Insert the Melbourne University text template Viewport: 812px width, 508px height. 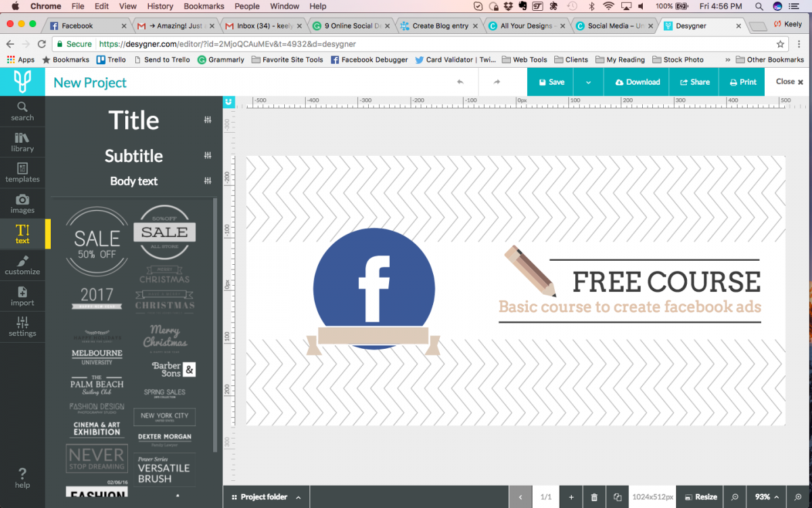(x=97, y=356)
